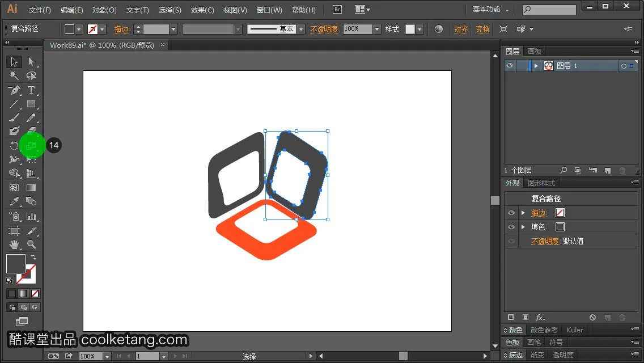Image resolution: width=644 pixels, height=363 pixels.
Task: Select the Column Graph tool
Action: coord(31,216)
